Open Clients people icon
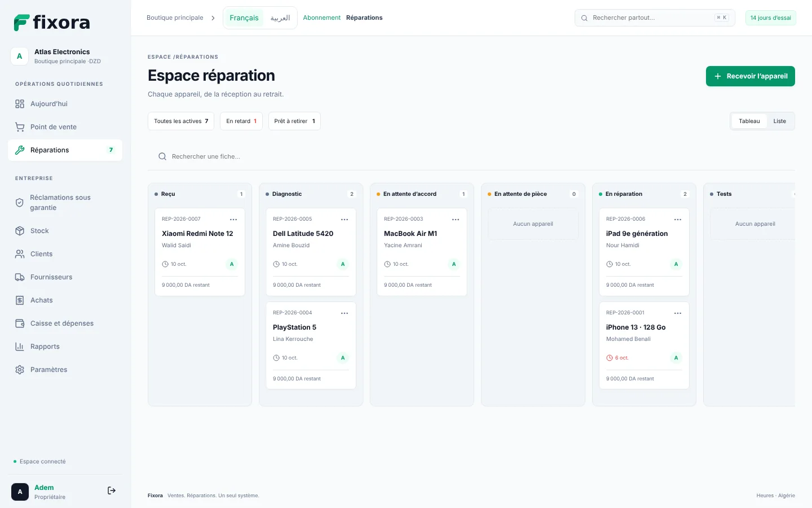This screenshot has height=508, width=812. [20, 254]
